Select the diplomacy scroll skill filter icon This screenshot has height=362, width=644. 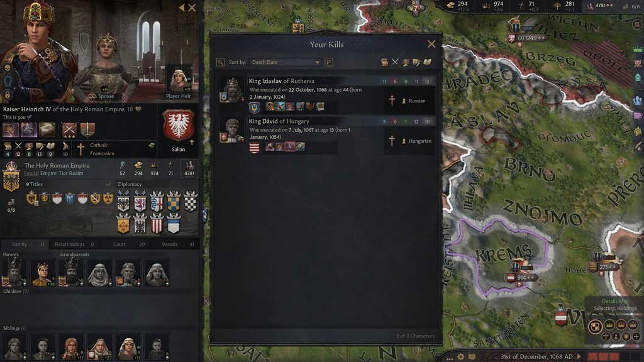click(384, 62)
